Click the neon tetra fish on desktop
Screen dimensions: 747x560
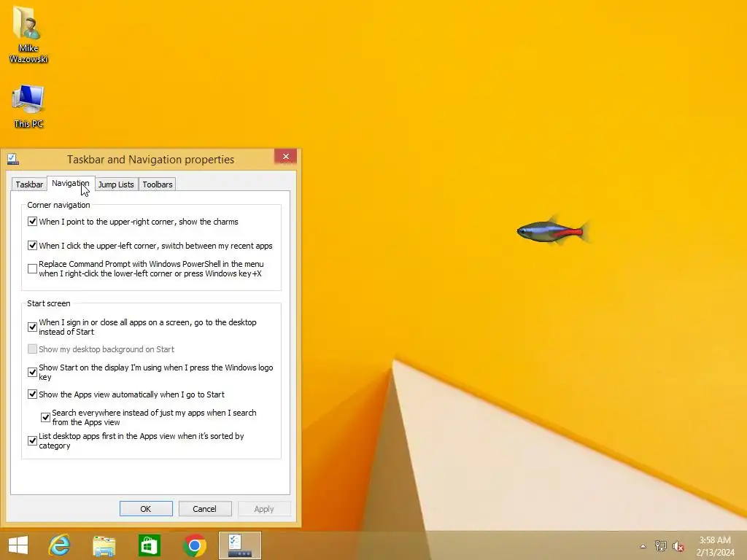(x=553, y=231)
